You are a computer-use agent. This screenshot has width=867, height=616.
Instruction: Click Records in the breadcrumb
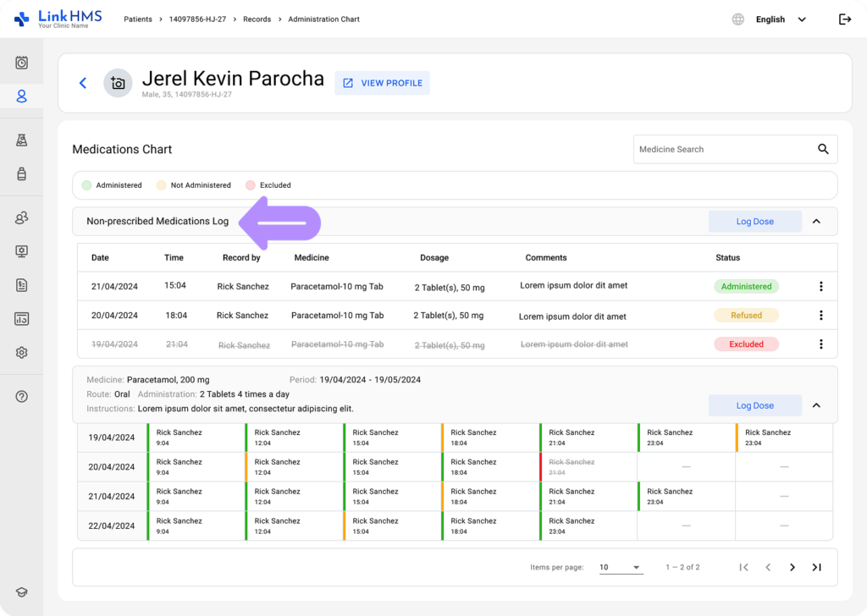(x=257, y=19)
